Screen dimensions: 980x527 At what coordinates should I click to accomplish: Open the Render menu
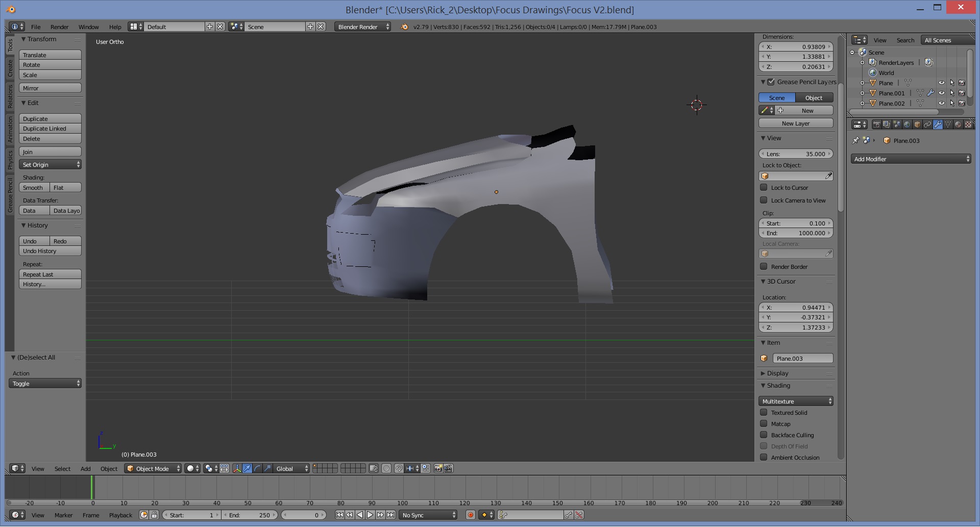tap(59, 27)
